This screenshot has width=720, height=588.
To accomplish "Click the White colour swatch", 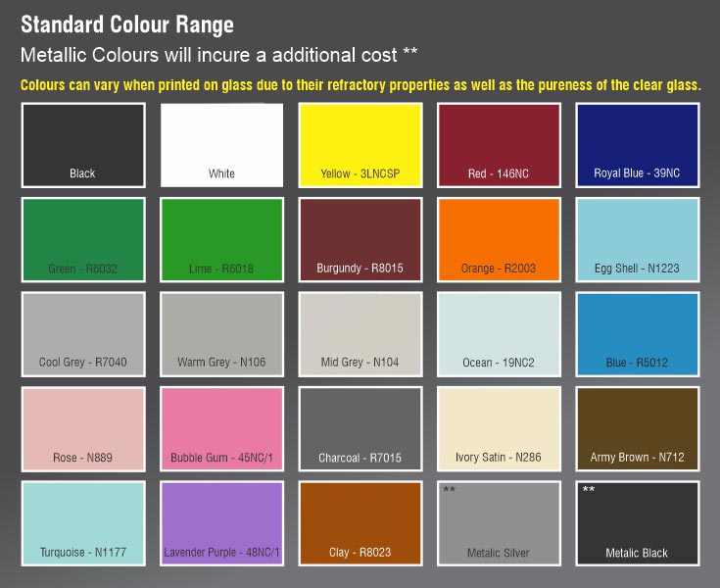I will [221, 145].
